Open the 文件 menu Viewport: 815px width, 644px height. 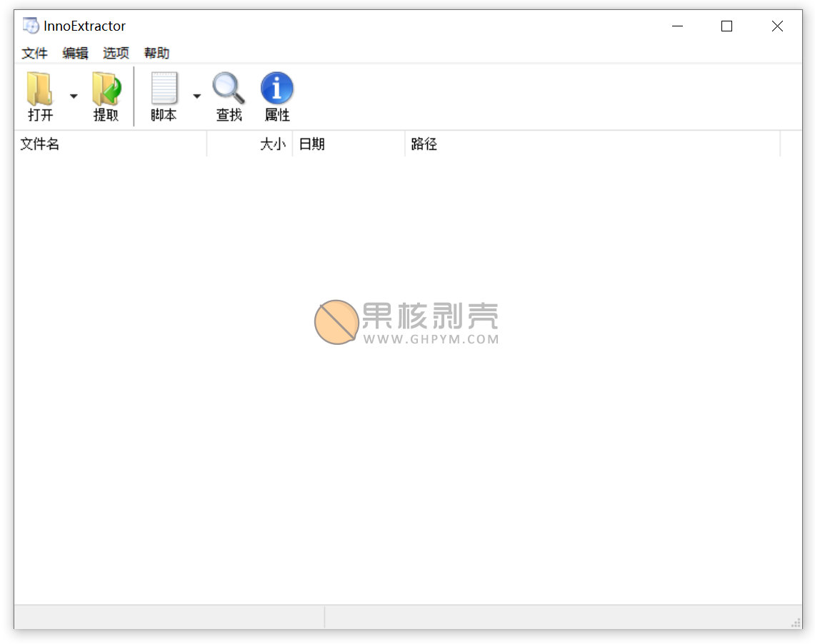[34, 53]
